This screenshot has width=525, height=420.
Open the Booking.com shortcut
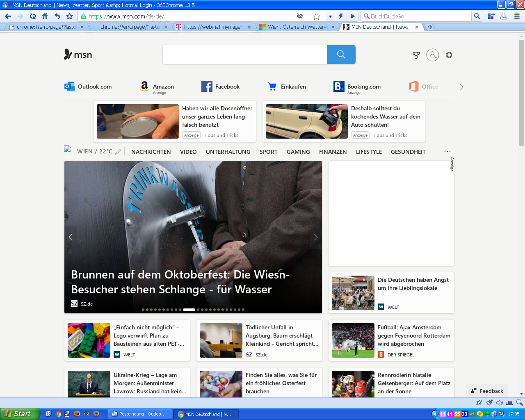(x=357, y=87)
